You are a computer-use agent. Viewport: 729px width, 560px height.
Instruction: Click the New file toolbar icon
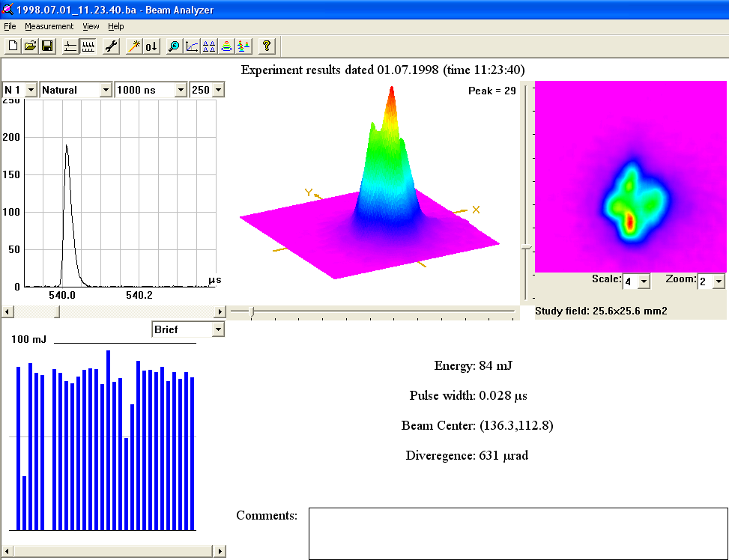[x=13, y=46]
